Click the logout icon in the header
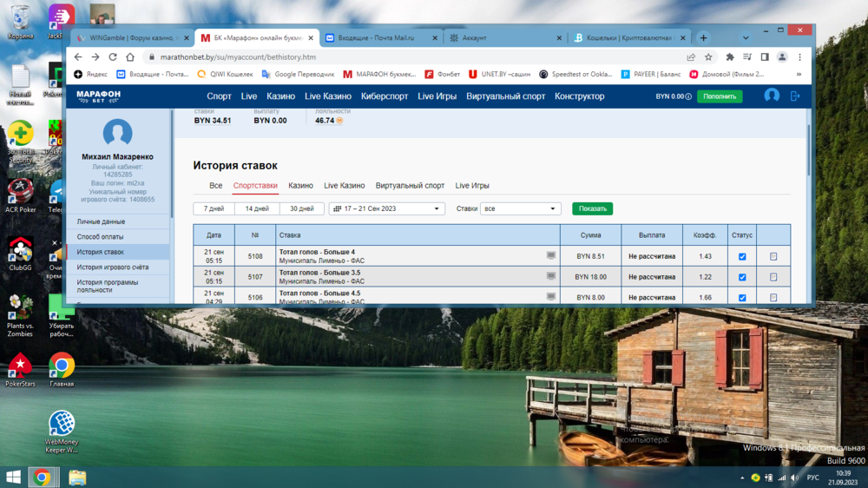The image size is (868, 488). pyautogui.click(x=795, y=96)
